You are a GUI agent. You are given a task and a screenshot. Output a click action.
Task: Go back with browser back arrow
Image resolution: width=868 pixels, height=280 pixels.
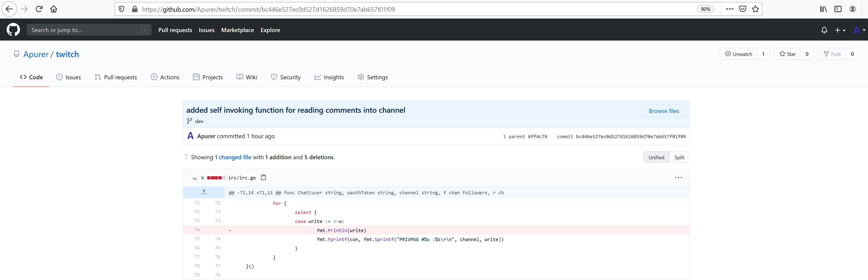[9, 9]
